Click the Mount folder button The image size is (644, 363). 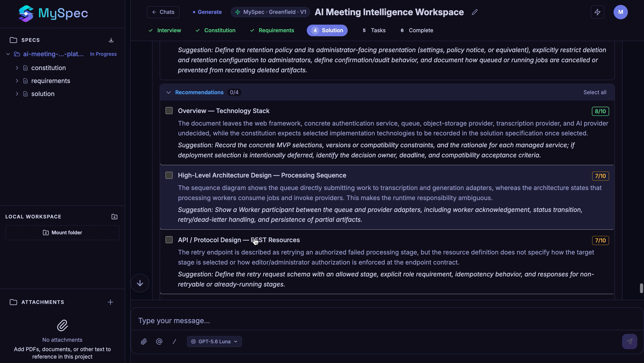62,233
